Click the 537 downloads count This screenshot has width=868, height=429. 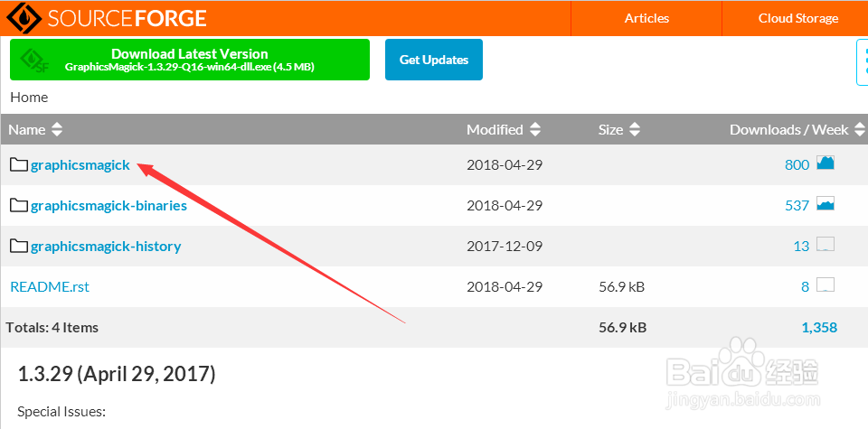797,206
